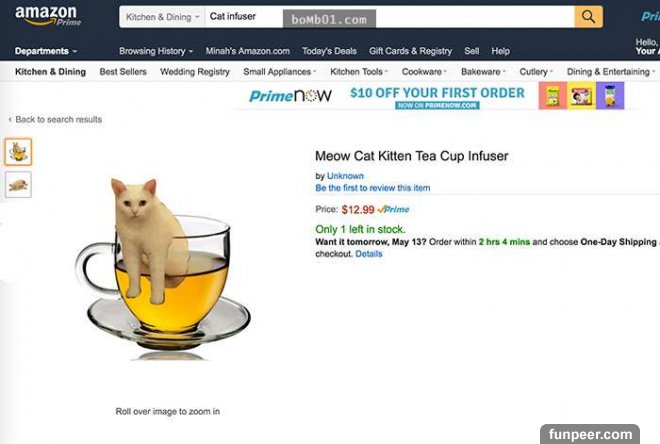Click the Prime Now banner logo

coord(290,96)
